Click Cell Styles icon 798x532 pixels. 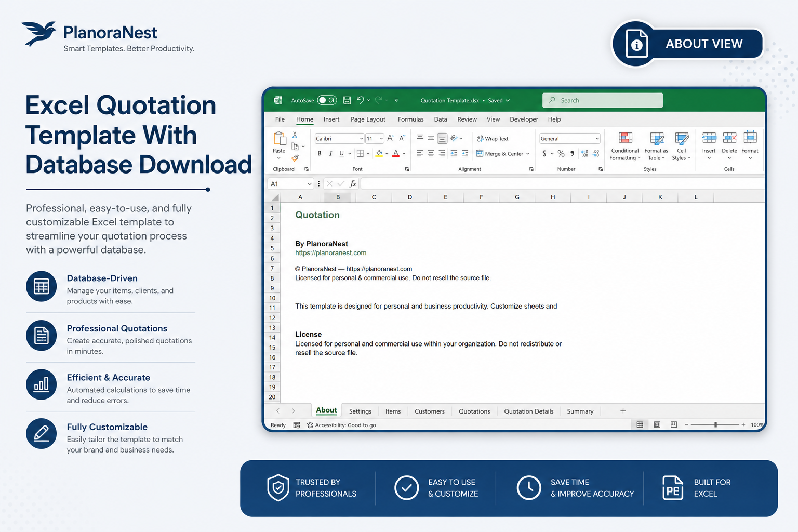pyautogui.click(x=682, y=138)
